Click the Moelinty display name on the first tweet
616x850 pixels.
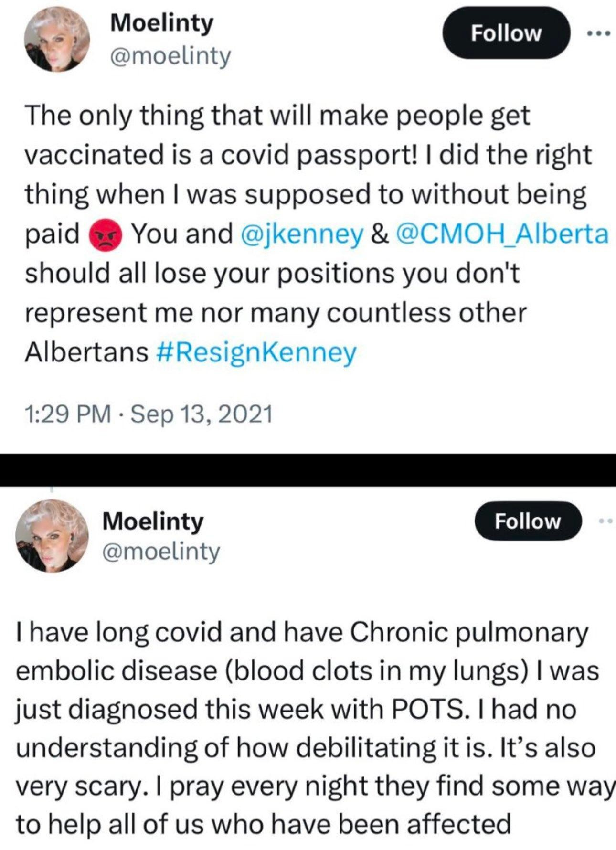coord(161,22)
